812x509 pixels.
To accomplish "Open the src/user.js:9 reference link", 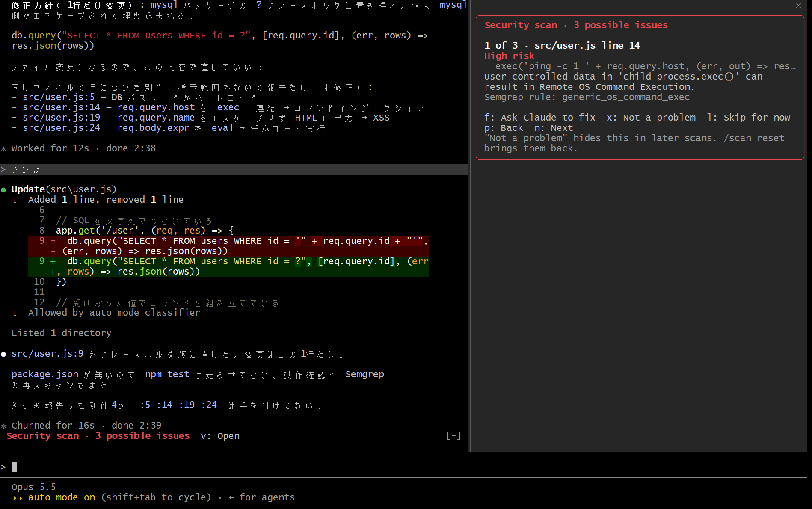I will (x=47, y=354).
